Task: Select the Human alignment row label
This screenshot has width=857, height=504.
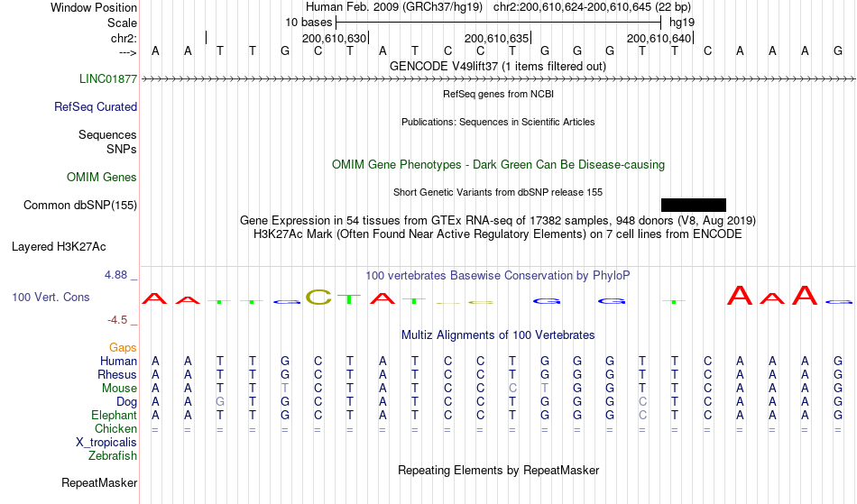Action: 118,362
